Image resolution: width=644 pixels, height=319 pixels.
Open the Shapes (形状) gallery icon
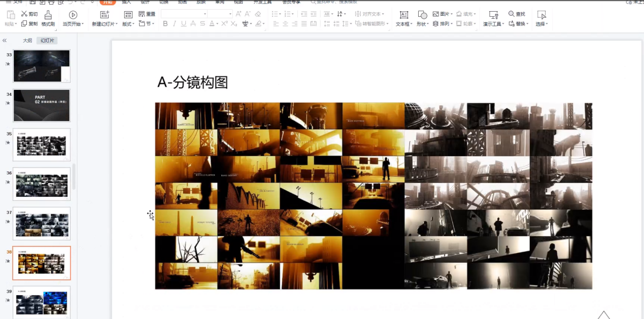[422, 15]
